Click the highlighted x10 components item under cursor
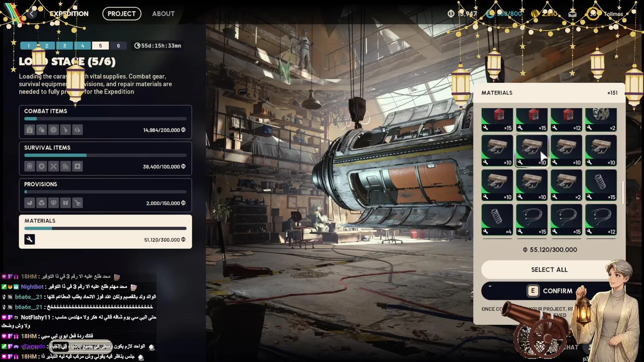This screenshot has width=644, height=362. (x=532, y=150)
